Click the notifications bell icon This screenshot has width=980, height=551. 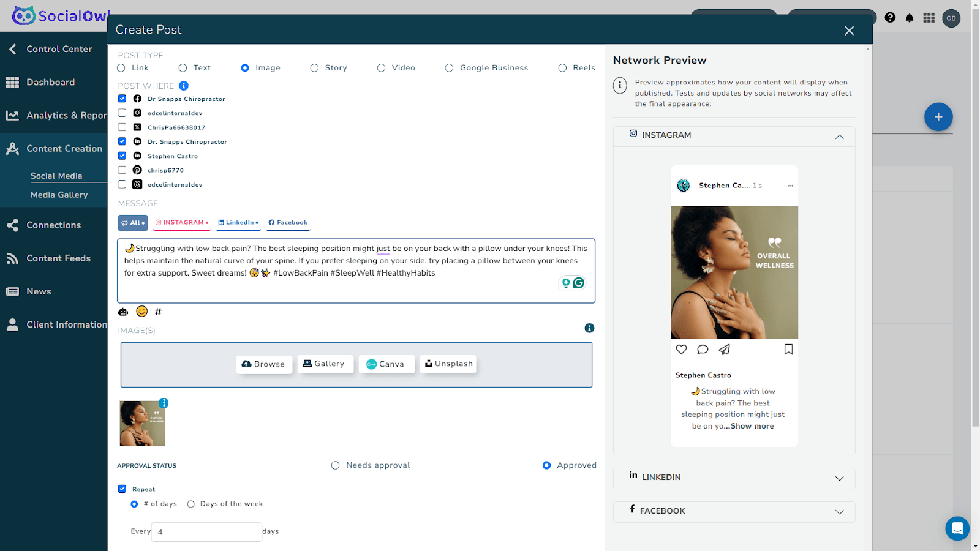(910, 18)
